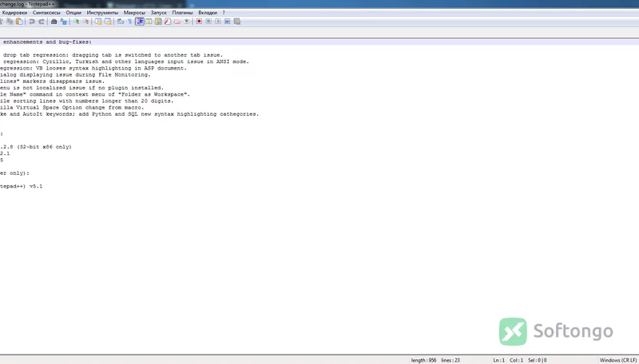Click line 'Virtual Space Option change from macro'
This screenshot has height=364, width=639.
[72, 108]
